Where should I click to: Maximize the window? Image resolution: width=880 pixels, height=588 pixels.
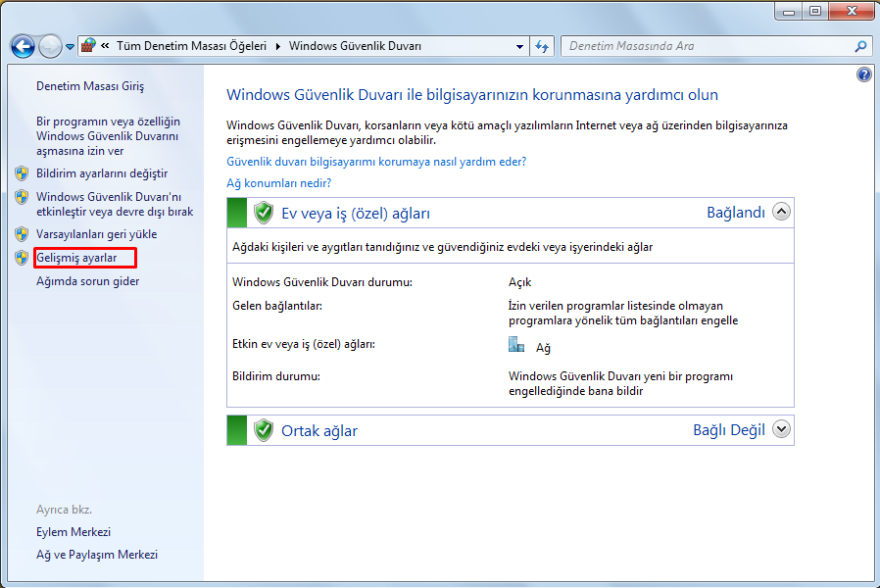pos(815,11)
